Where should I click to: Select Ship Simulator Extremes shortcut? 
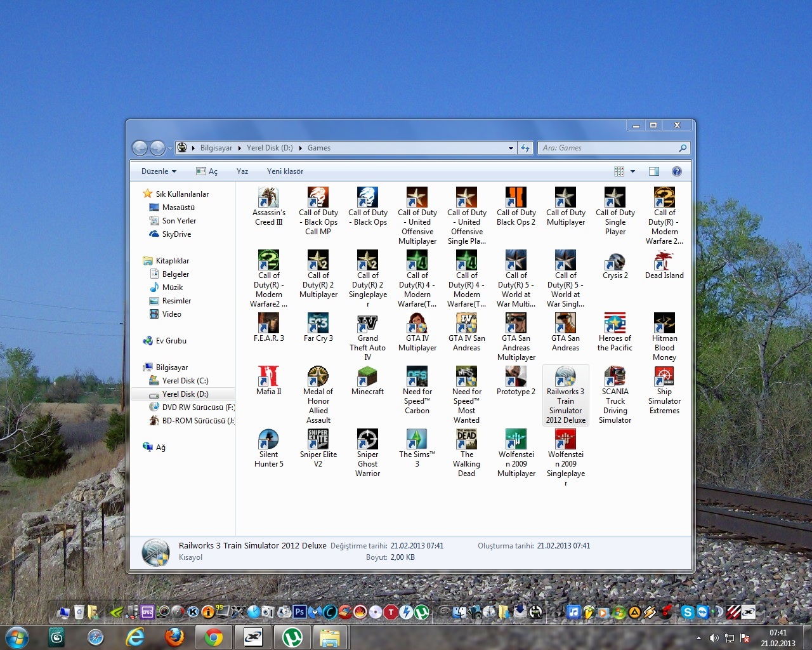[664, 390]
